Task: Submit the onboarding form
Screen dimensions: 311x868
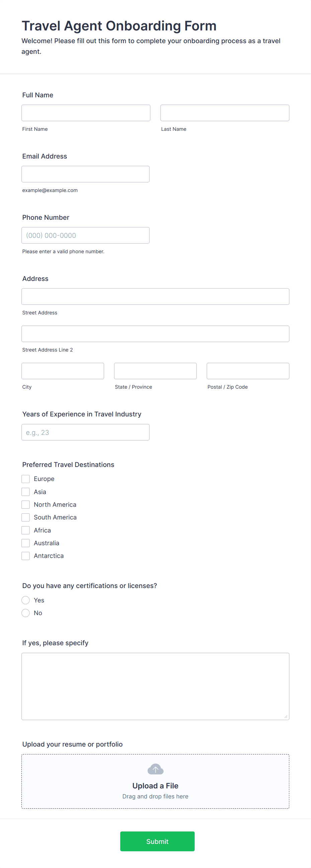Action: click(158, 841)
